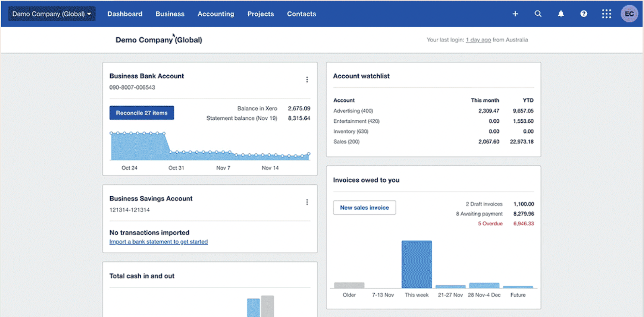Click the 1 day ago login link
The width and height of the screenshot is (644, 317).
478,40
